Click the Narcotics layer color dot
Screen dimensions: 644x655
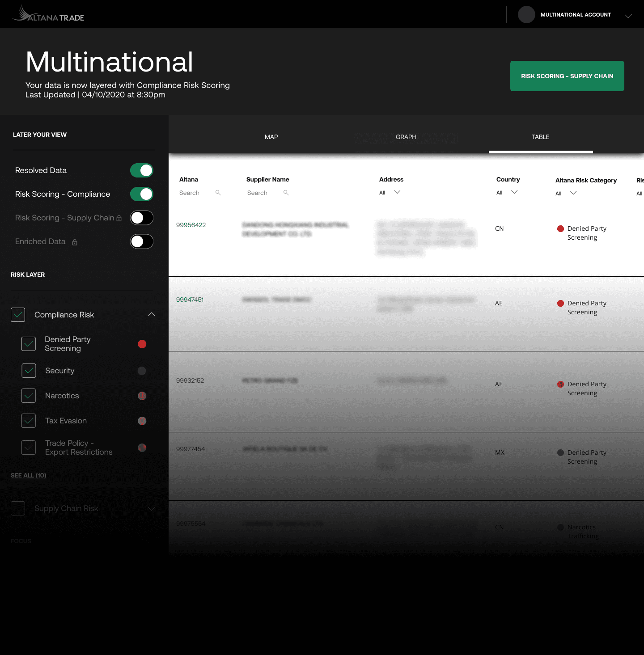pyautogui.click(x=142, y=396)
